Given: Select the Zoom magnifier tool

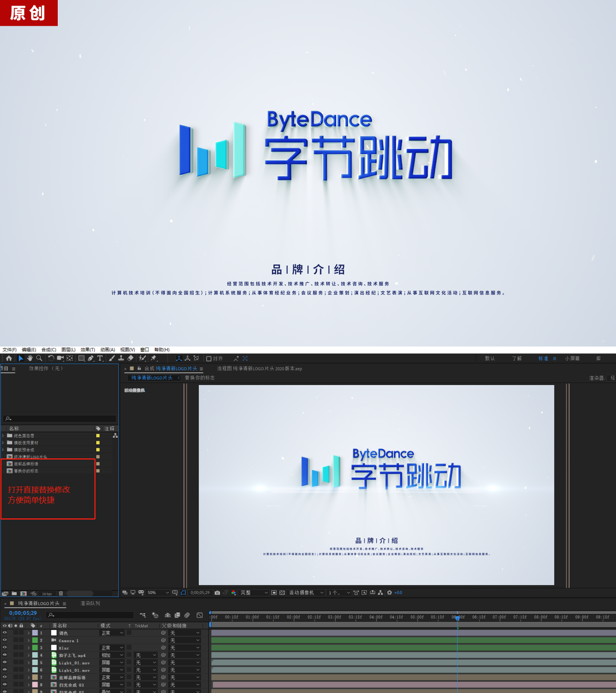Looking at the screenshot, I should [39, 358].
